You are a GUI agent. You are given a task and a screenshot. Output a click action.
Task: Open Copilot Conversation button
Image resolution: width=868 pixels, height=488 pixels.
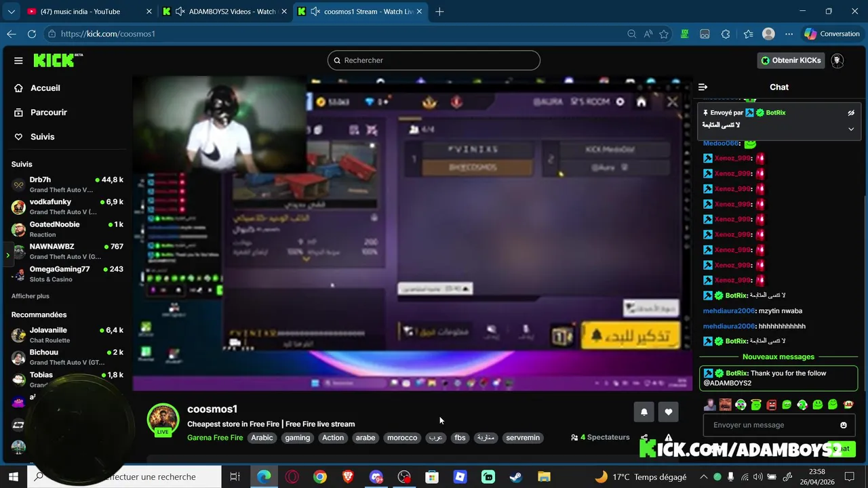click(831, 34)
